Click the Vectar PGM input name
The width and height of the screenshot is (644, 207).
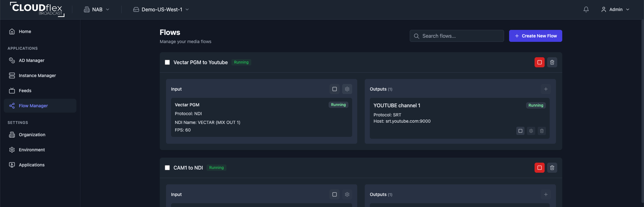(187, 105)
